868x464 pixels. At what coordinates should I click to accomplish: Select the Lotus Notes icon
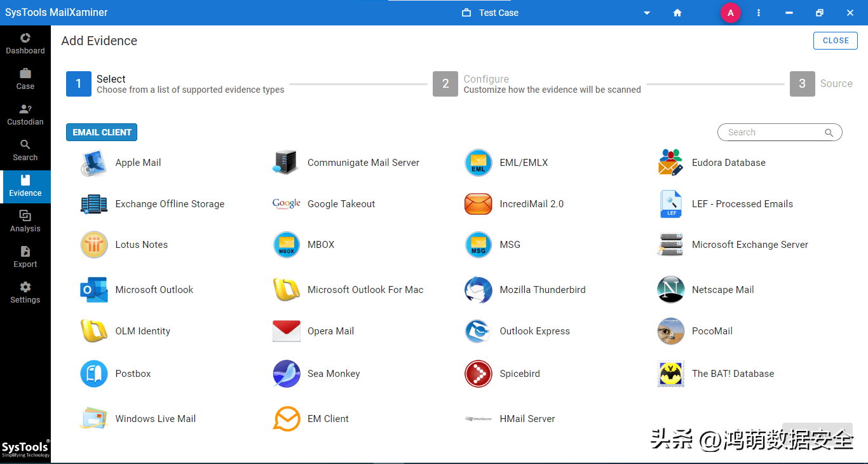point(94,245)
